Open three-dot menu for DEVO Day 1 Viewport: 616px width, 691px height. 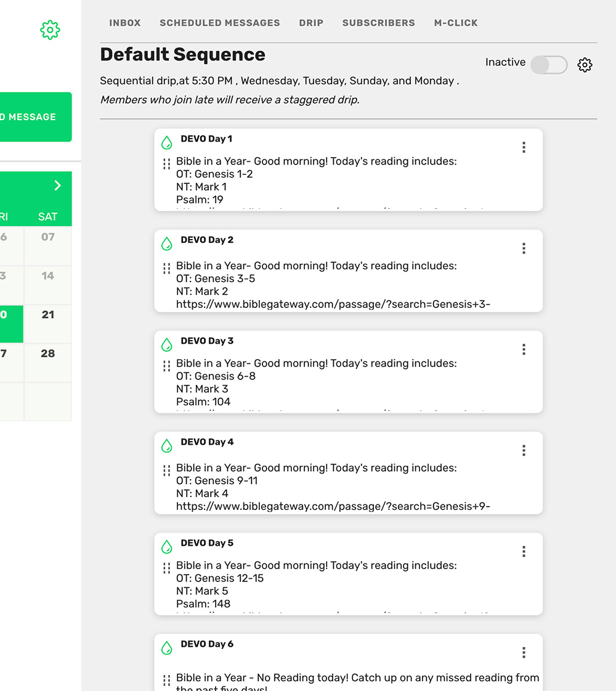click(x=524, y=147)
